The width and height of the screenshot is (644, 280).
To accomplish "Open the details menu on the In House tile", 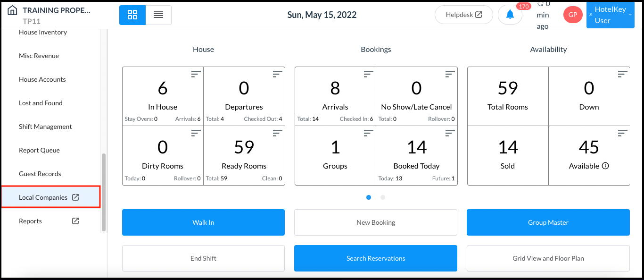I will (x=195, y=74).
